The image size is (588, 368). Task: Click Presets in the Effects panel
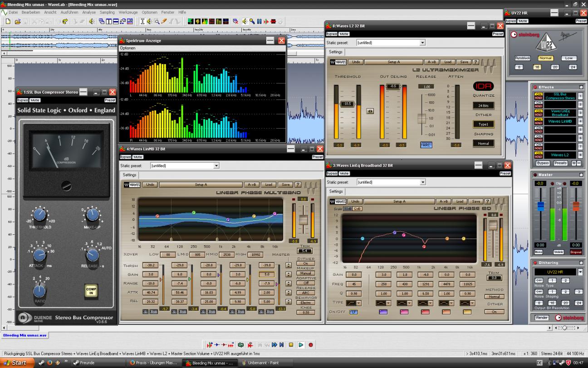[561, 163]
